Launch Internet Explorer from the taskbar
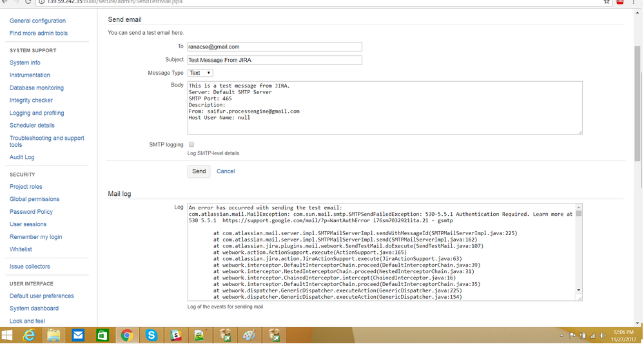Screen dimensions: 644x362 tap(29, 336)
